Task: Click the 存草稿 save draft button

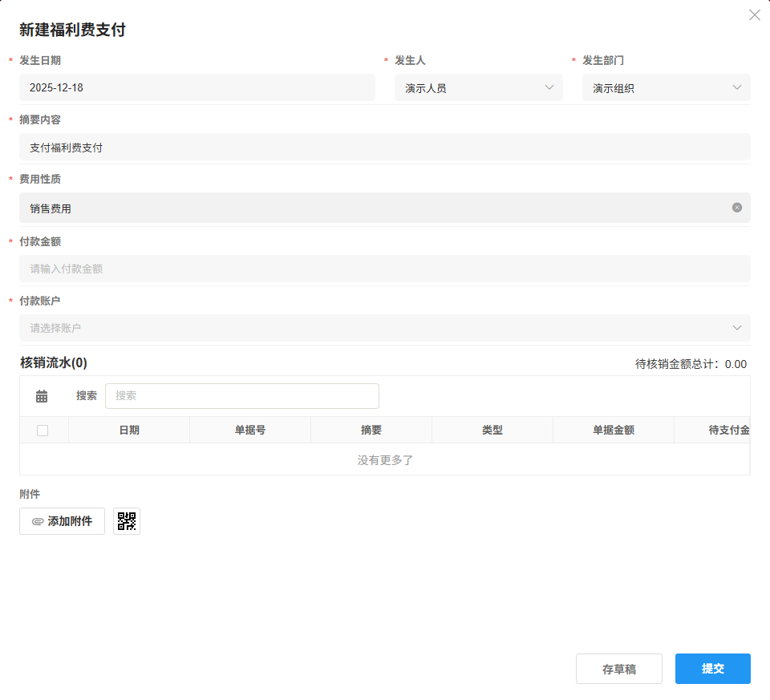Action: coord(618,668)
